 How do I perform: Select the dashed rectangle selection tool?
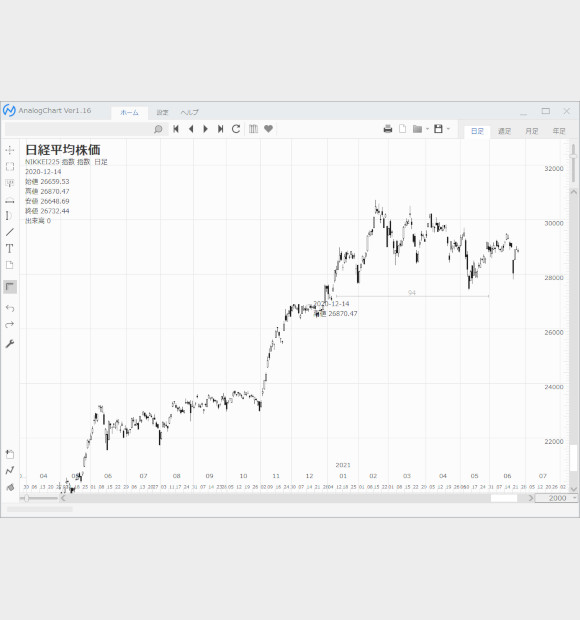10,166
